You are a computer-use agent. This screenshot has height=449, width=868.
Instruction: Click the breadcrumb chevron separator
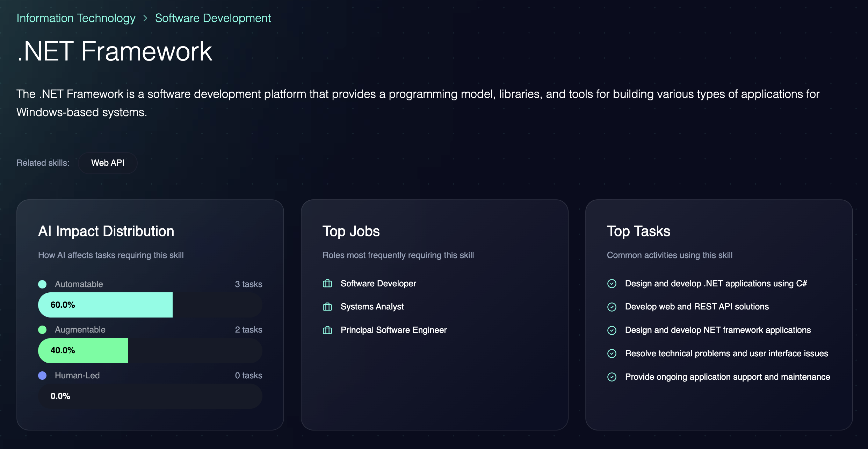(x=145, y=18)
